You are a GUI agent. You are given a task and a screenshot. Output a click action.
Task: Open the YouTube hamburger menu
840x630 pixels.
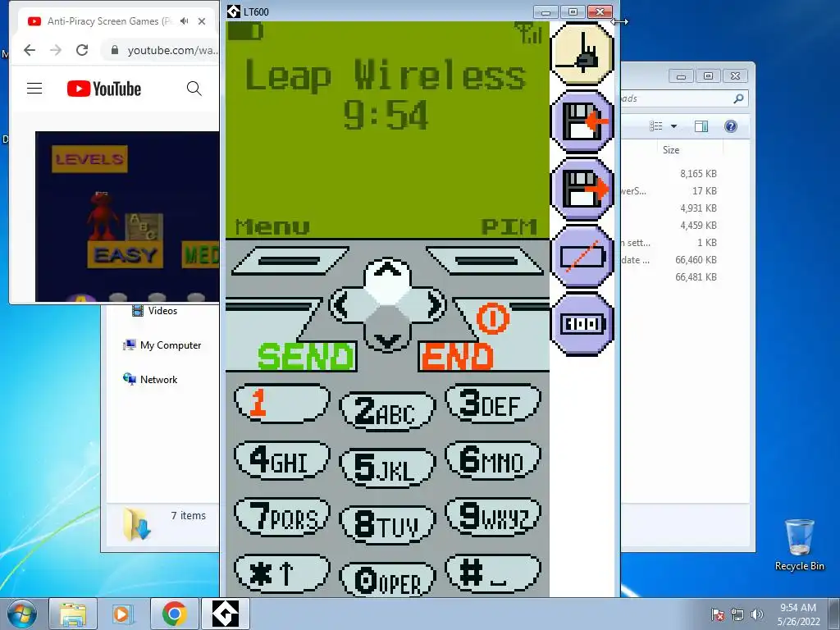tap(34, 89)
